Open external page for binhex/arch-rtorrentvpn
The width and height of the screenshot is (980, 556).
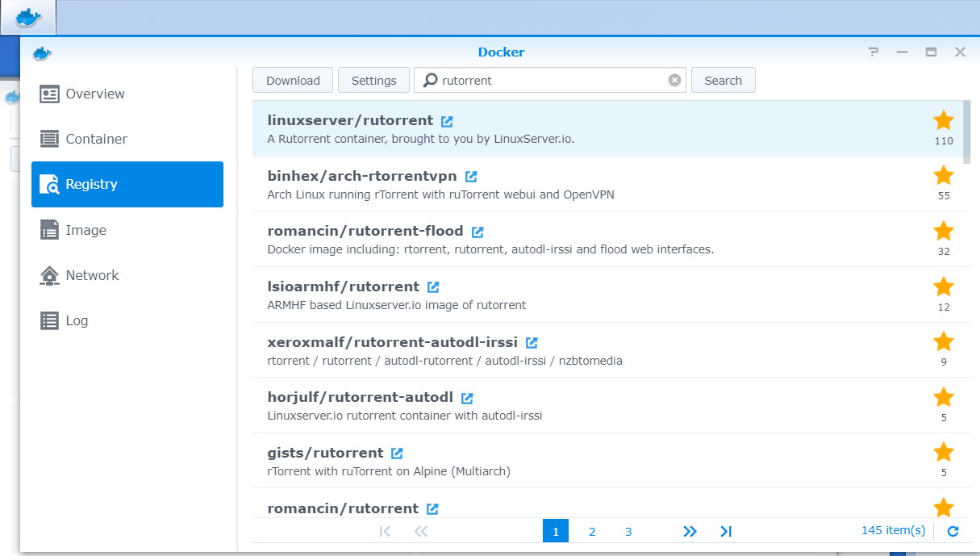(x=471, y=176)
